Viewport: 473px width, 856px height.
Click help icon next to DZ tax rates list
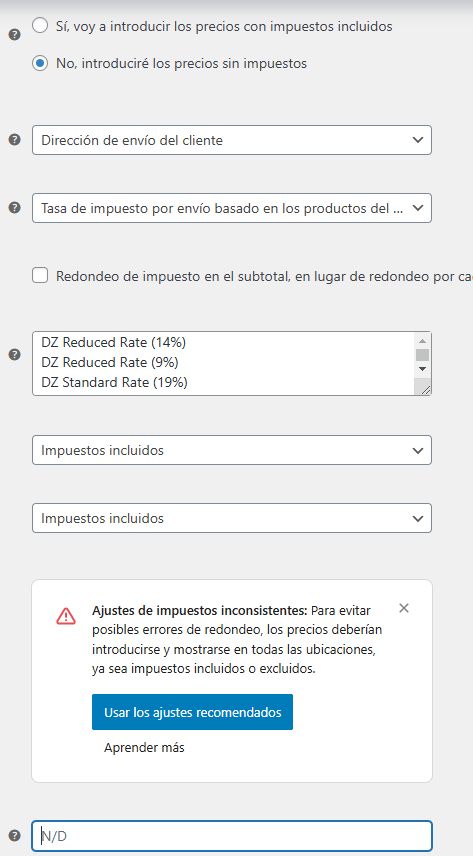pos(15,355)
